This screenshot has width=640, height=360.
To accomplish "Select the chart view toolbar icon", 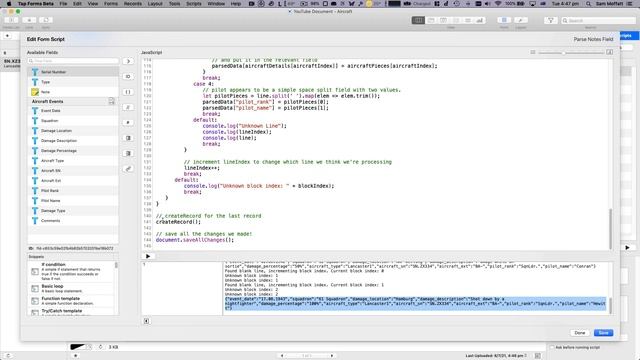I will pos(480,20).
